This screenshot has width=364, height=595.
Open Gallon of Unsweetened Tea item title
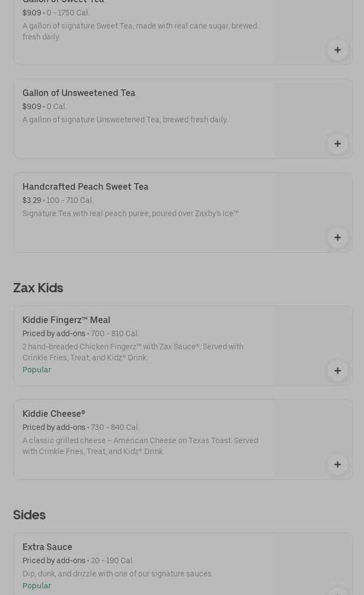point(79,93)
